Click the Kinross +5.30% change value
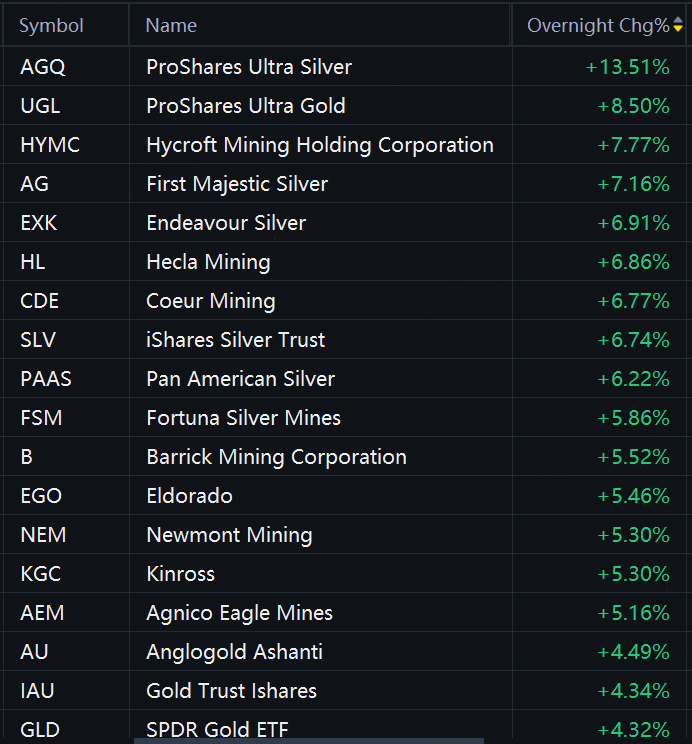Viewport: 692px width, 744px height. pos(633,574)
